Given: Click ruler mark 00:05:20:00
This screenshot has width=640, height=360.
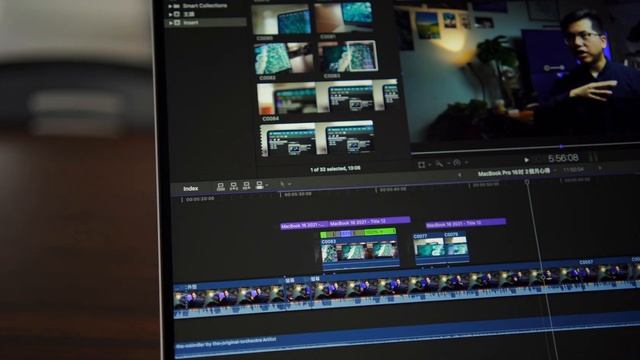Looking at the screenshot, I should 200,199.
